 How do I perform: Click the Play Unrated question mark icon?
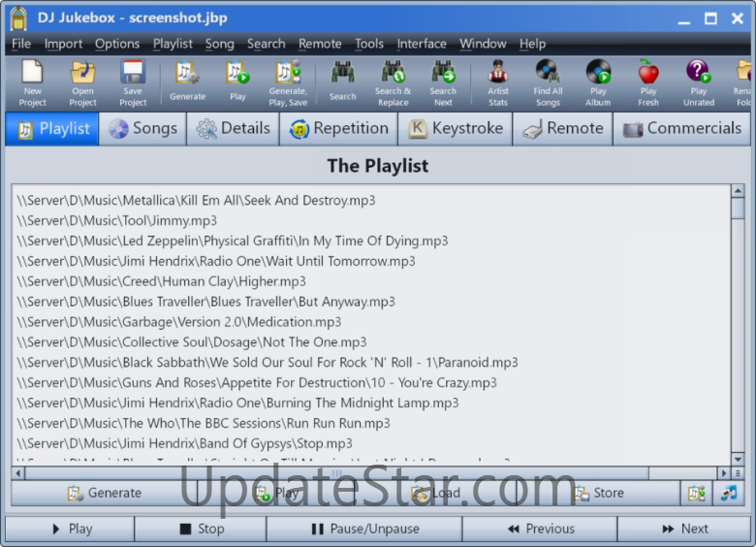point(698,74)
